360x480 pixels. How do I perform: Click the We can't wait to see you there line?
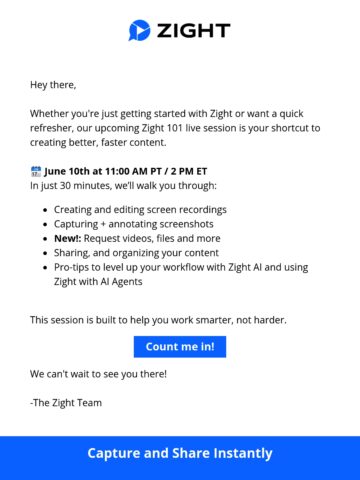[98, 374]
